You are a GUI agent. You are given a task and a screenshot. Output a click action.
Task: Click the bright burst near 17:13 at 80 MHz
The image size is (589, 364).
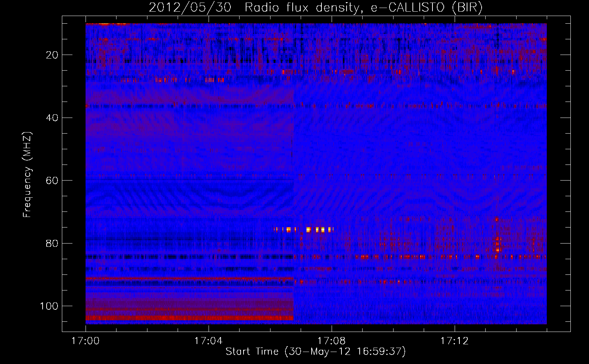tap(498, 245)
